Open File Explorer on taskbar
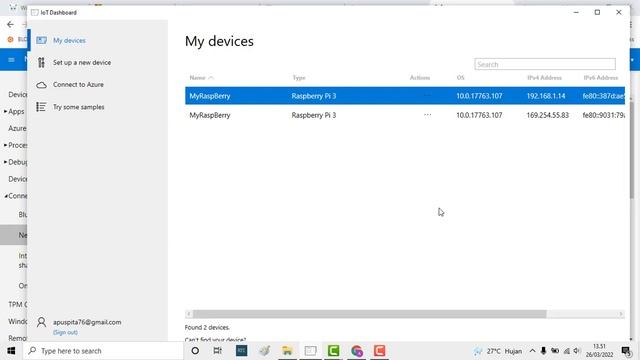640x360 pixels. click(x=287, y=351)
